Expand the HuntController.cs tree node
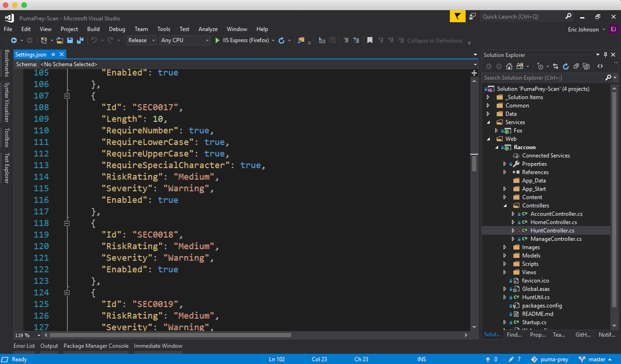Screen dimensions: 621x364 [x=513, y=231]
